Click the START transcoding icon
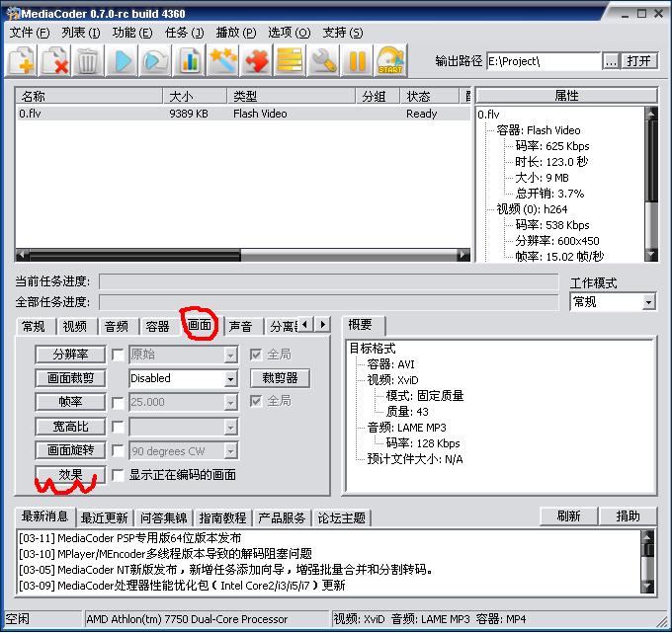 point(390,61)
